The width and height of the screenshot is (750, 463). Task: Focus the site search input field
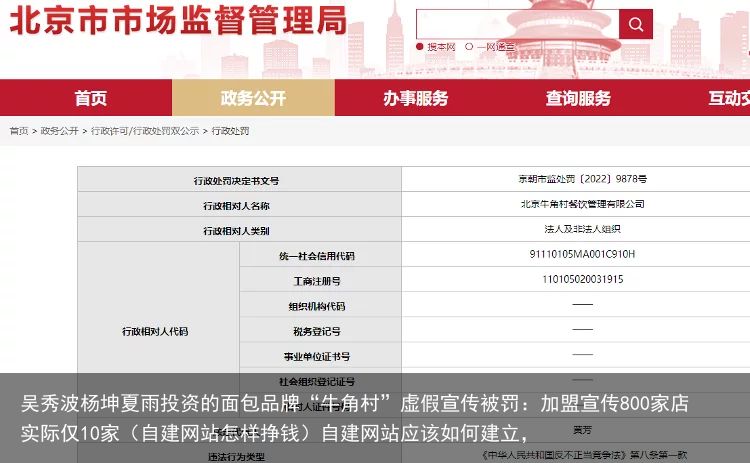click(x=518, y=24)
